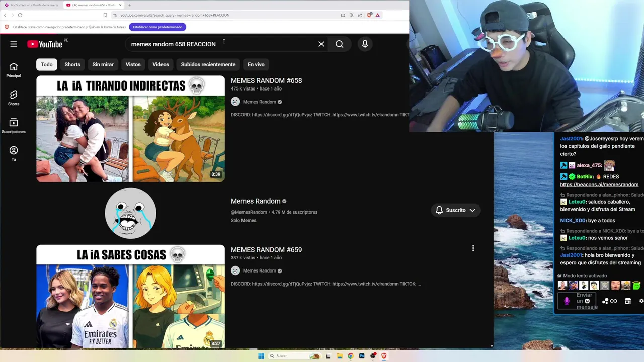Click the Memes Random channel avatar image

coord(130,213)
